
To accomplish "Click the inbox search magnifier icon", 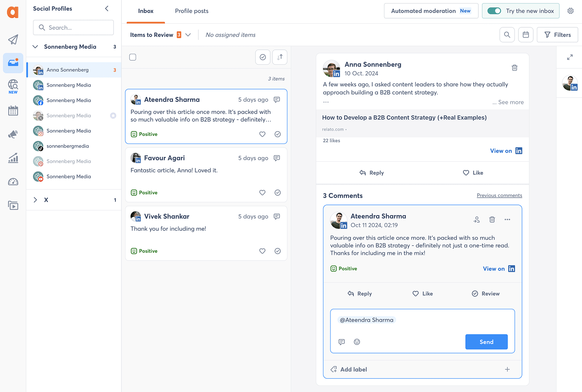I will click(507, 35).
